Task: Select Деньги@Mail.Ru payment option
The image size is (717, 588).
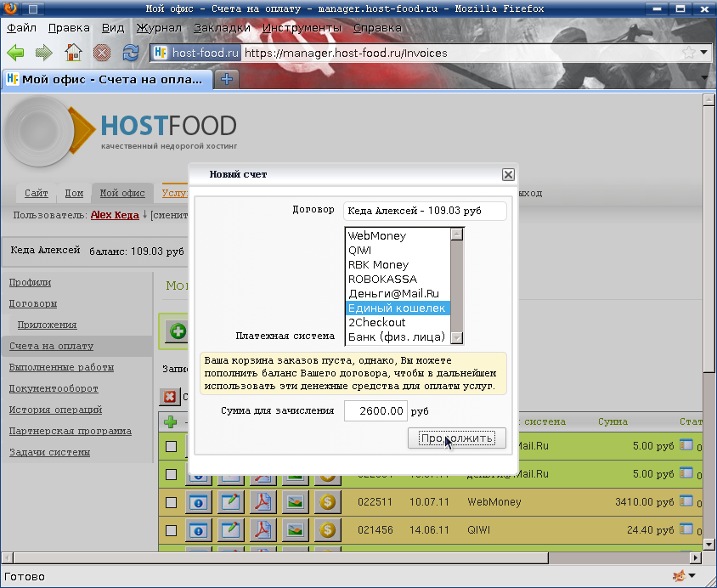Action: pyautogui.click(x=398, y=293)
